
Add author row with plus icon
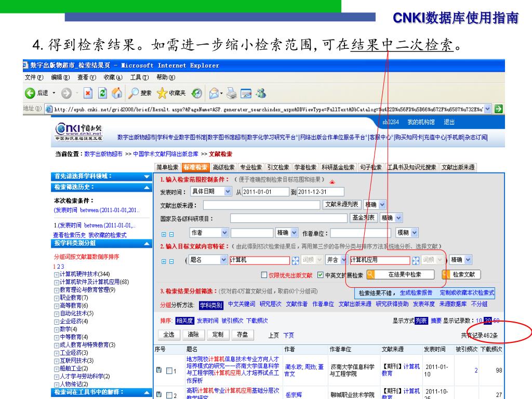point(164,234)
